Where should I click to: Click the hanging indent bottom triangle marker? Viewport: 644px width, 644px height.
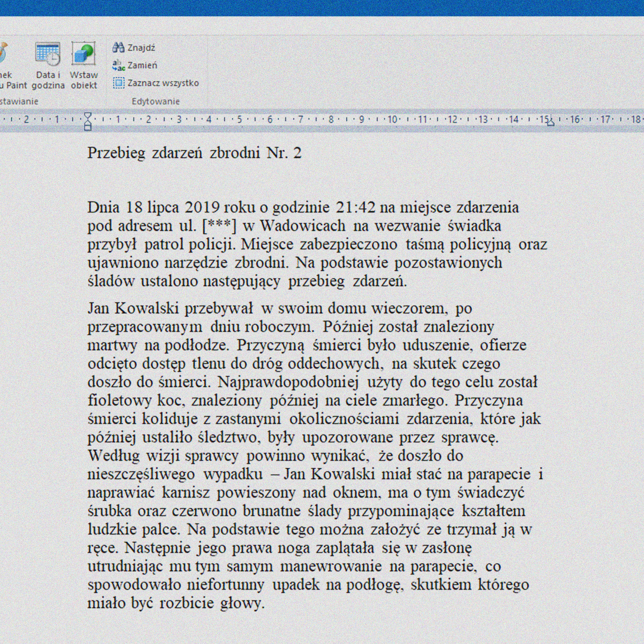coord(88,122)
